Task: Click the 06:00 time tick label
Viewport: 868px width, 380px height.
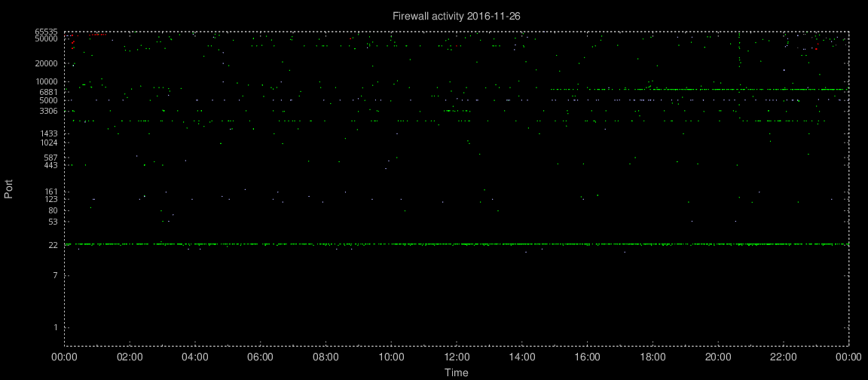Action: (260, 357)
